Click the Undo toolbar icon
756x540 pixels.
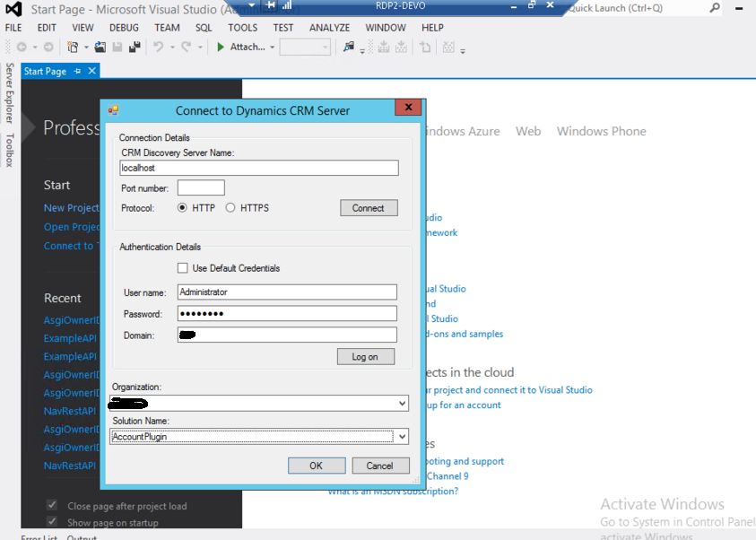click(x=159, y=47)
